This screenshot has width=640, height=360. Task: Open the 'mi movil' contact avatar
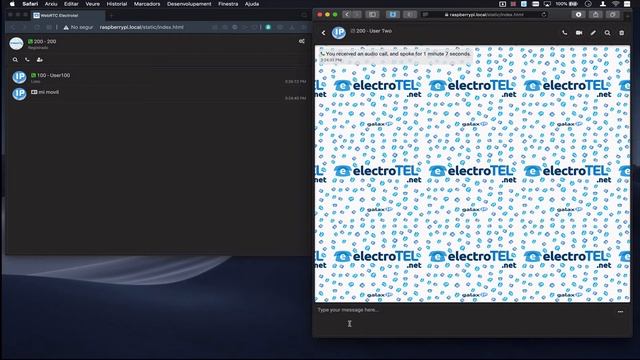pos(19,94)
